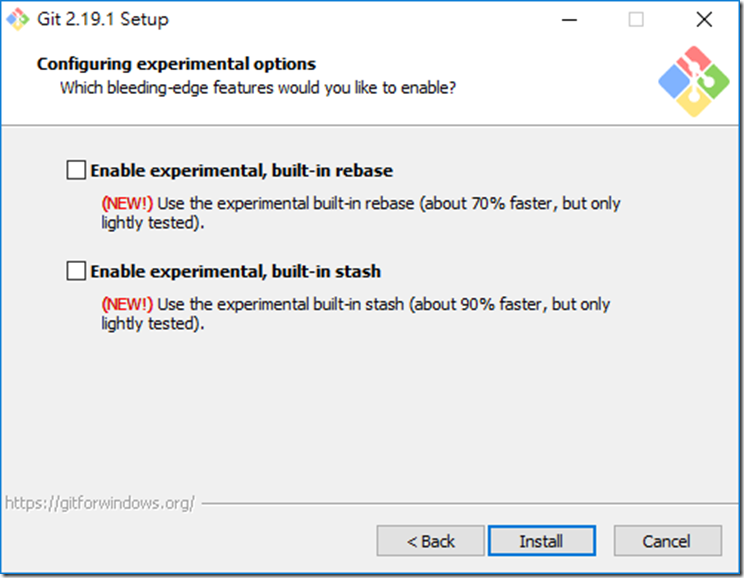Viewport: 744px width, 578px height.
Task: Click the red (NEW!) tag under rebase
Action: pyautogui.click(x=127, y=203)
